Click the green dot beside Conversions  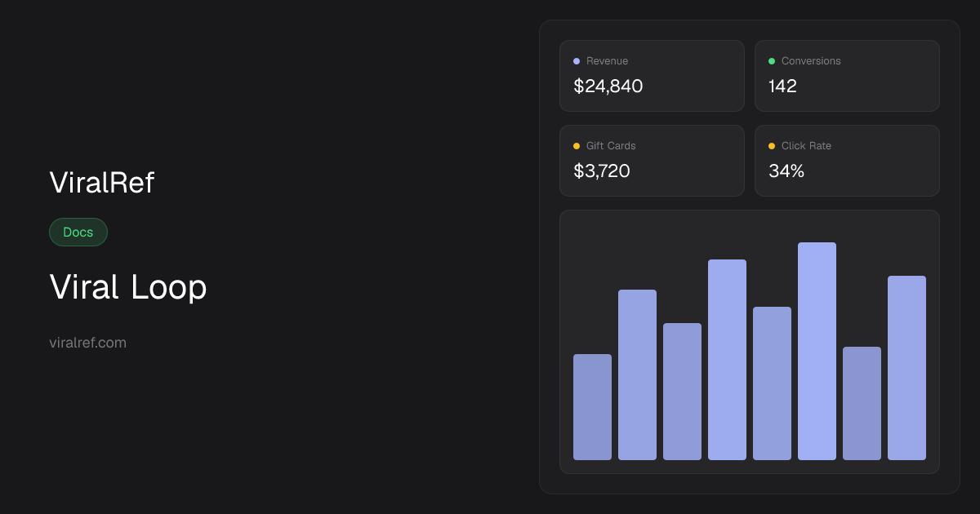(x=772, y=61)
